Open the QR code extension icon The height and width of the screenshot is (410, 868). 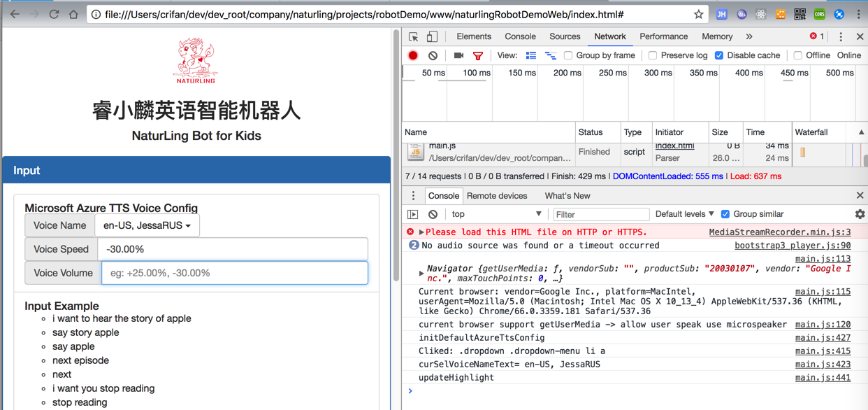tap(800, 14)
